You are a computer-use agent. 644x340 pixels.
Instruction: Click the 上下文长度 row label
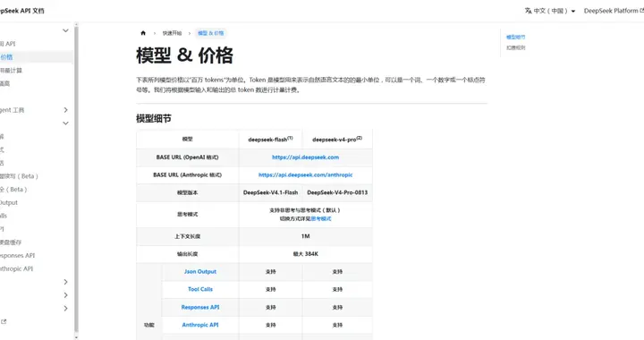tap(187, 236)
